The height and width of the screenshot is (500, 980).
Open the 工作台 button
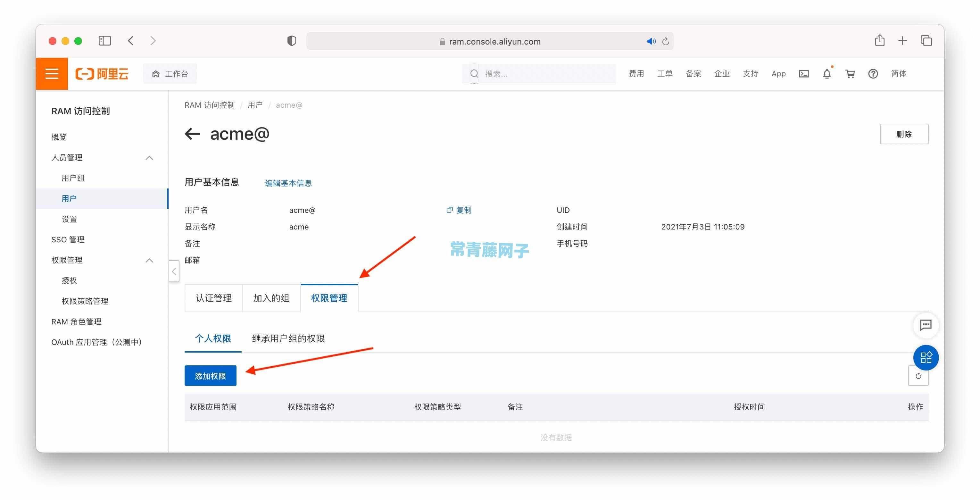(170, 74)
